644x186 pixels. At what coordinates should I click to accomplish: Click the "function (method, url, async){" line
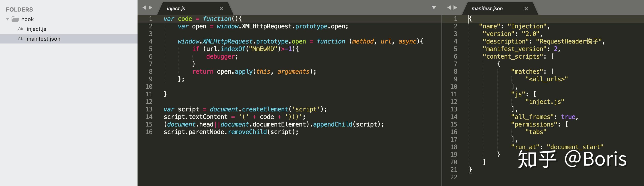300,41
